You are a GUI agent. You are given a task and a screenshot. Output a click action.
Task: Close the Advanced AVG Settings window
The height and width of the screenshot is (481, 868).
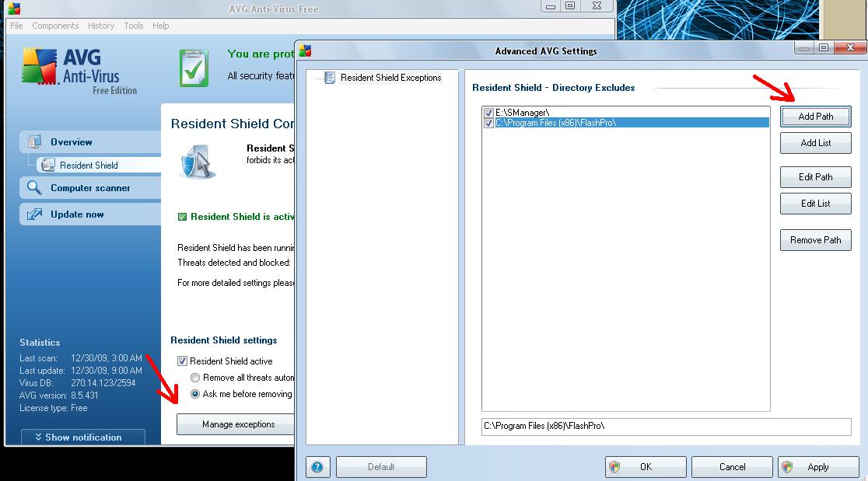[x=851, y=48]
